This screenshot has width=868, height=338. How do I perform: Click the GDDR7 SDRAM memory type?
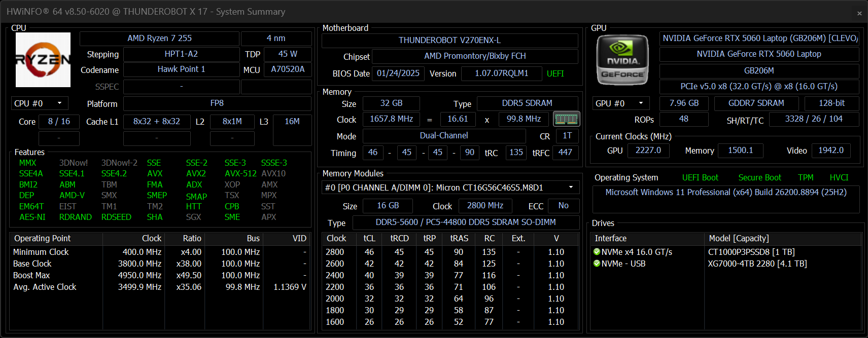pyautogui.click(x=756, y=103)
